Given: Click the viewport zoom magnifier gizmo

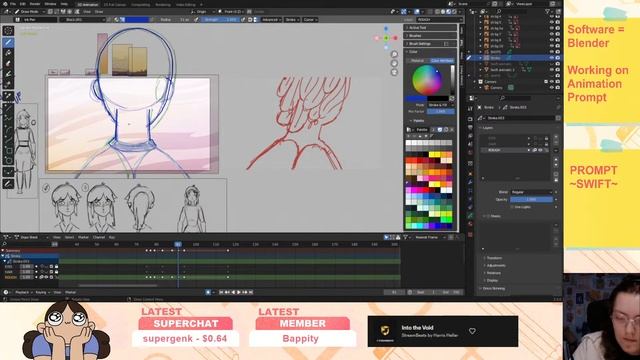Looking at the screenshot, I should click(x=394, y=54).
